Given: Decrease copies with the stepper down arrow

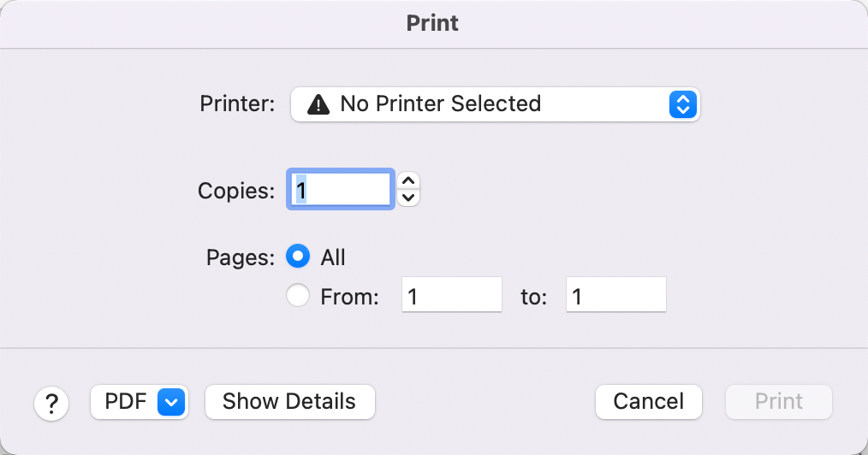Looking at the screenshot, I should 408,198.
